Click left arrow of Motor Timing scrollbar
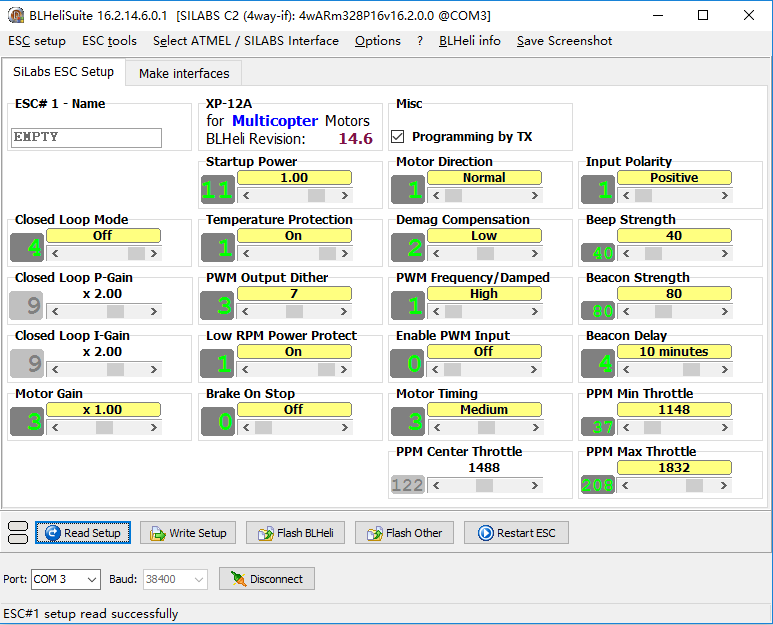Viewport: 773px width, 625px height. [435, 428]
